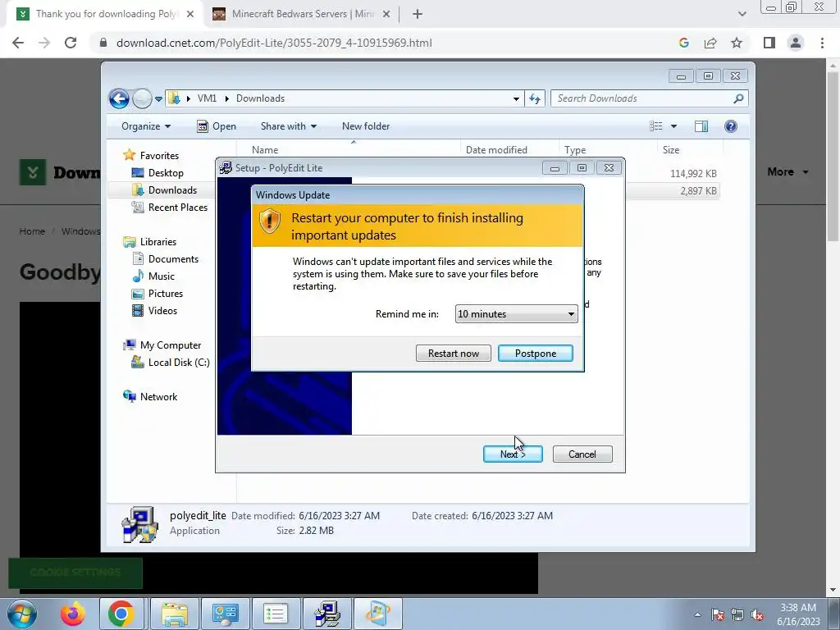Open Documents library
The width and height of the screenshot is (840, 630).
click(x=173, y=258)
